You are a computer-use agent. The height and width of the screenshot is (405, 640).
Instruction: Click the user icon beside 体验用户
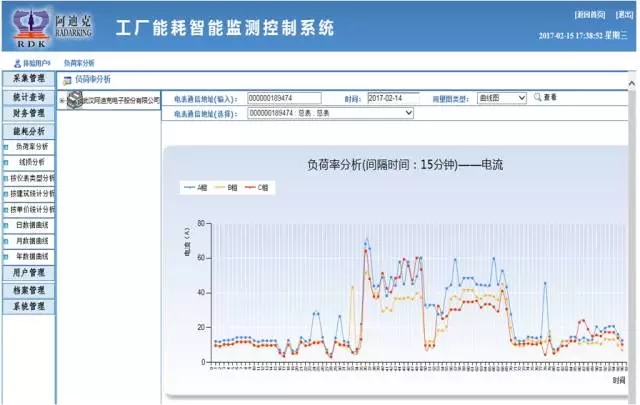[17, 63]
